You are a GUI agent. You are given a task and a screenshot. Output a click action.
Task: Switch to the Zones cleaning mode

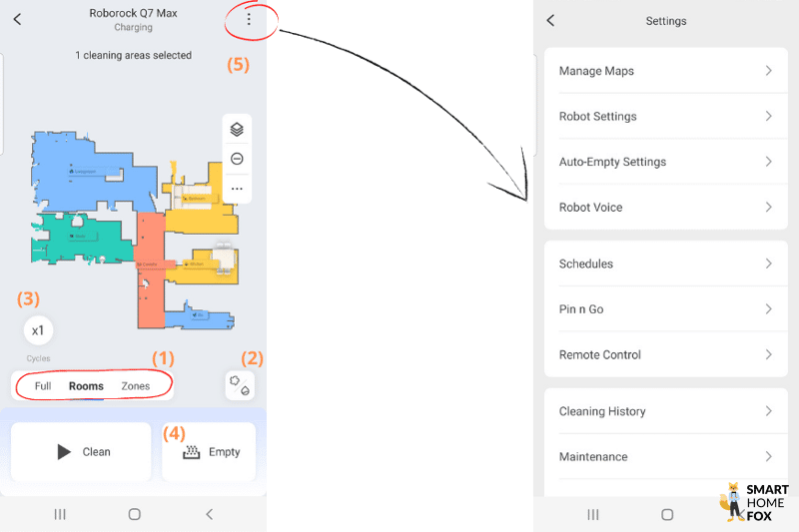pyautogui.click(x=136, y=386)
